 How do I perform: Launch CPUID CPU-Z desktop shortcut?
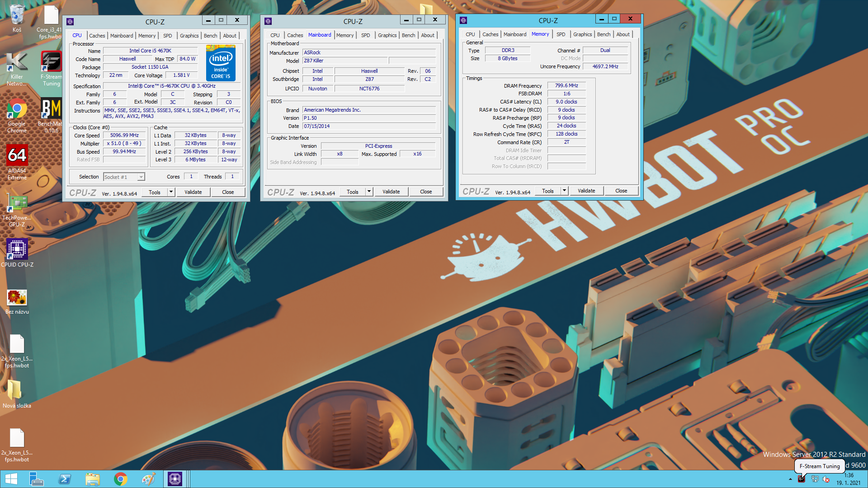(17, 253)
